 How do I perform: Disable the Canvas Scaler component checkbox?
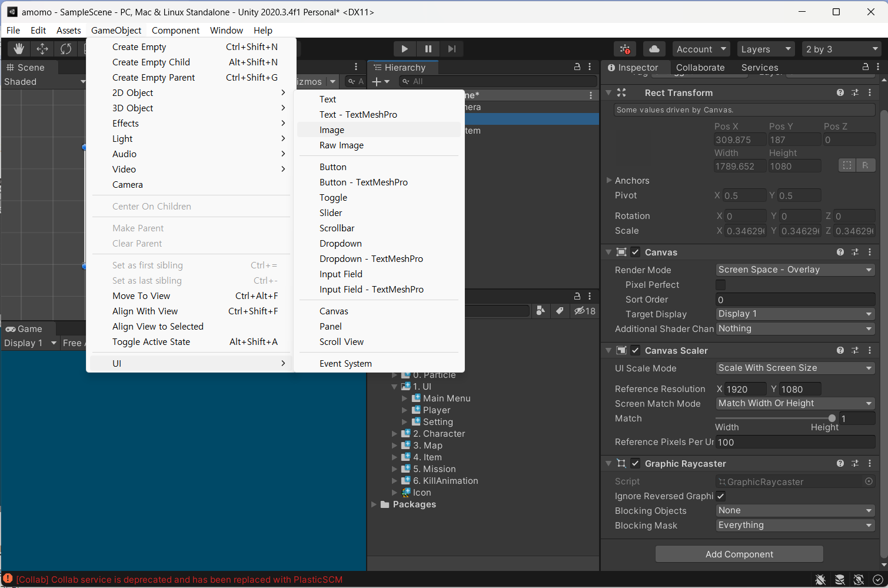pos(636,350)
